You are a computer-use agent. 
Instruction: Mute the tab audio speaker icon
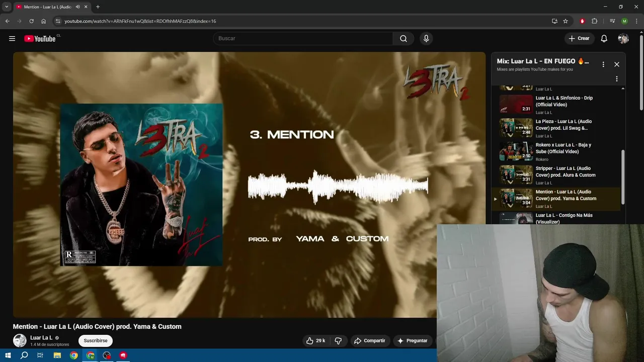coord(78,7)
